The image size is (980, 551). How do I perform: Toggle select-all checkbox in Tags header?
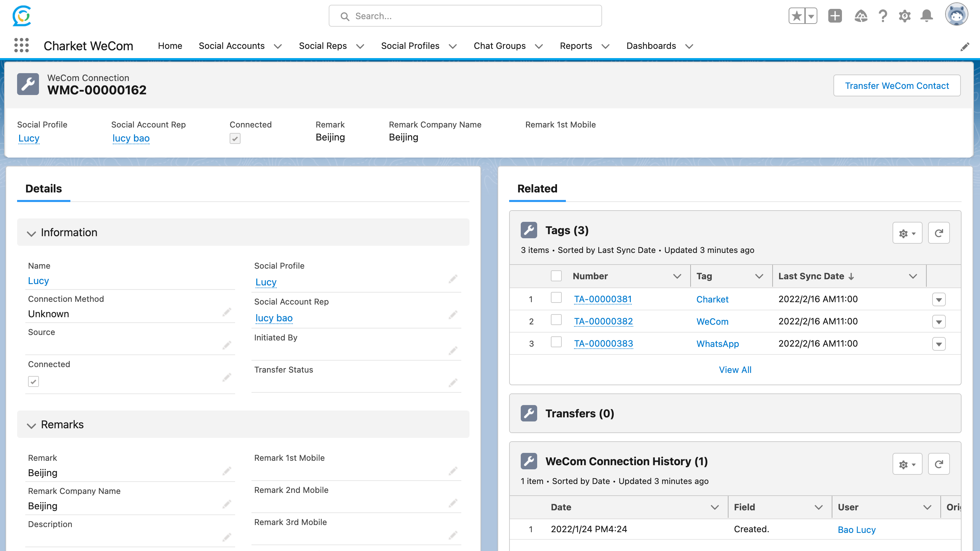coord(556,276)
